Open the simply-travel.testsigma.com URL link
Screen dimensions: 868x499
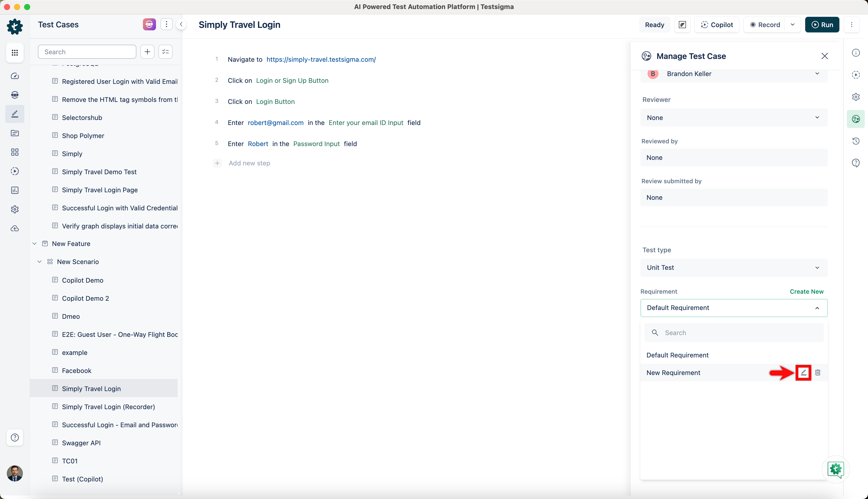[x=321, y=60]
